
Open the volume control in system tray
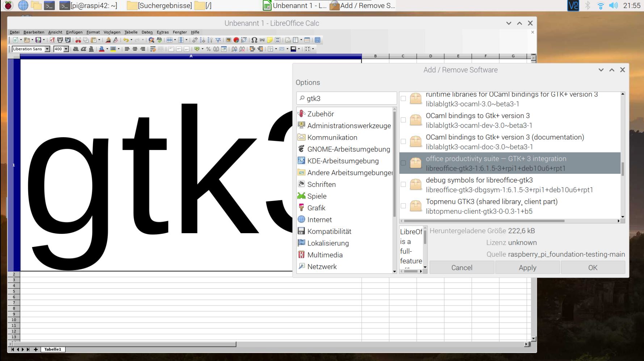click(613, 5)
